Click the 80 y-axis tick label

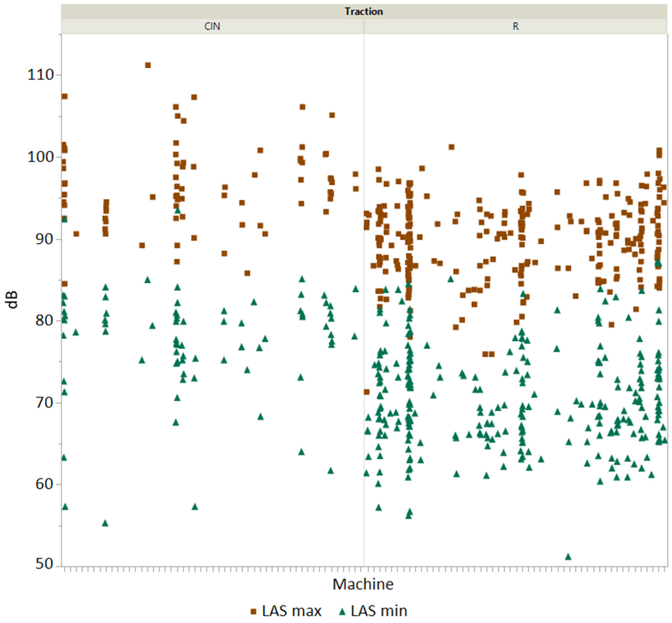tap(45, 321)
